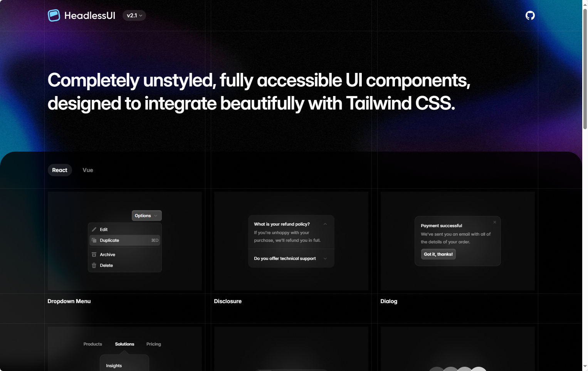Choose Archive in the dropdown menu

tap(125, 255)
